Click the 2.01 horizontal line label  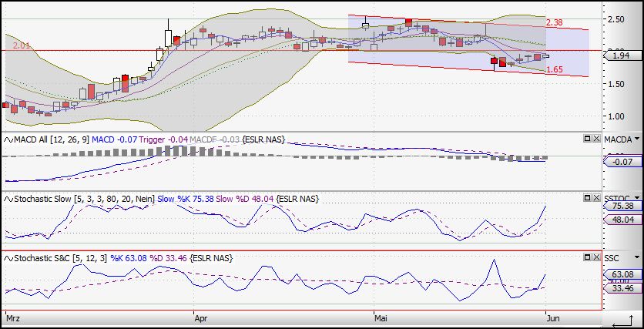[21, 46]
